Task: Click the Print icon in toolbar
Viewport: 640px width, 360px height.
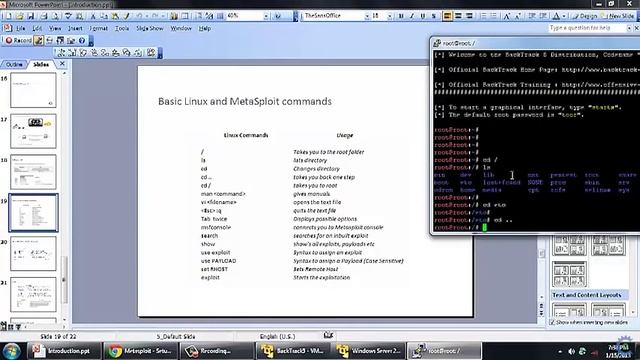Action: 44,16
